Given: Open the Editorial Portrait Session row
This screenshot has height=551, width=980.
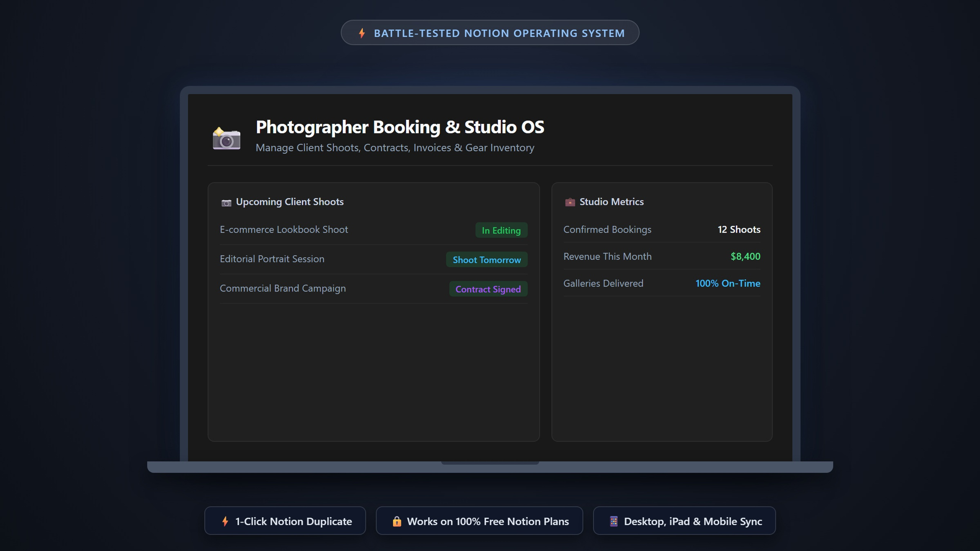Looking at the screenshot, I should (x=374, y=259).
